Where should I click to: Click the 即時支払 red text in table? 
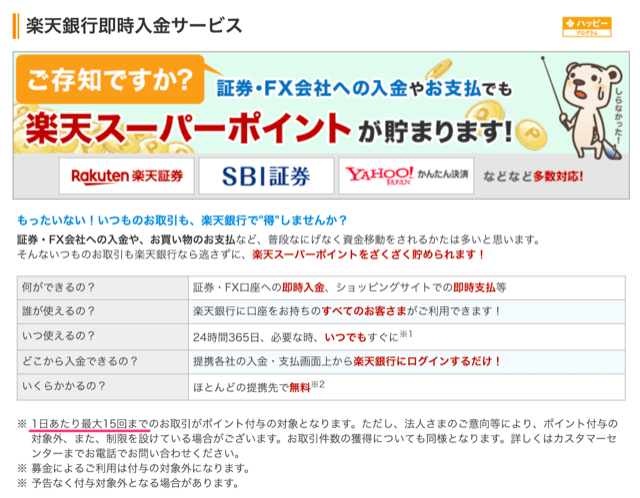(474, 288)
